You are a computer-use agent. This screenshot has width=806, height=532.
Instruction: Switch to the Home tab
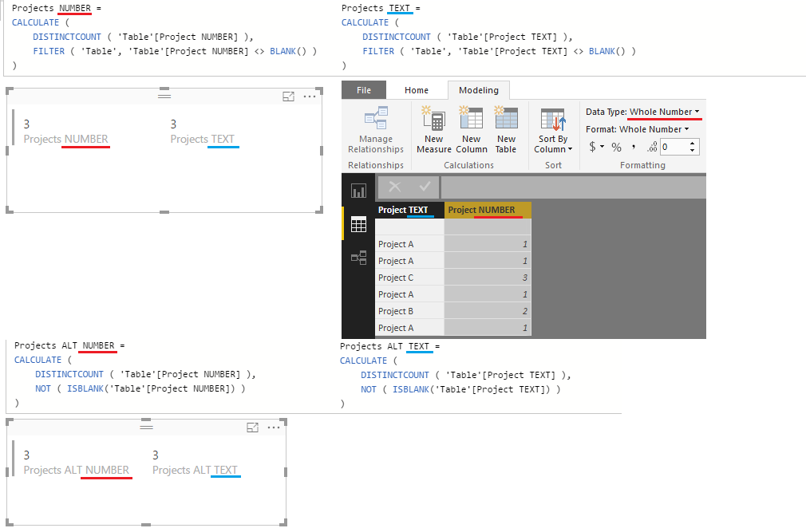pyautogui.click(x=417, y=90)
